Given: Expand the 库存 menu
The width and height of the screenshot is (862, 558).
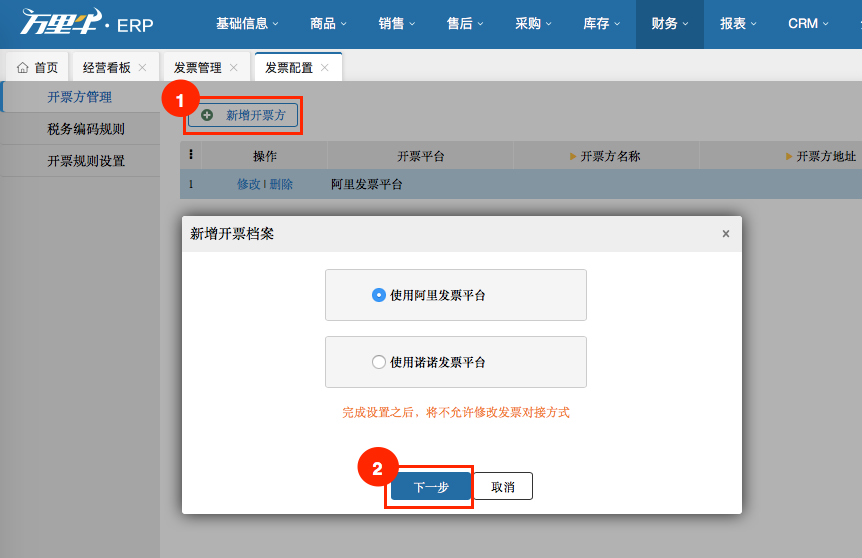Looking at the screenshot, I should pos(601,24).
